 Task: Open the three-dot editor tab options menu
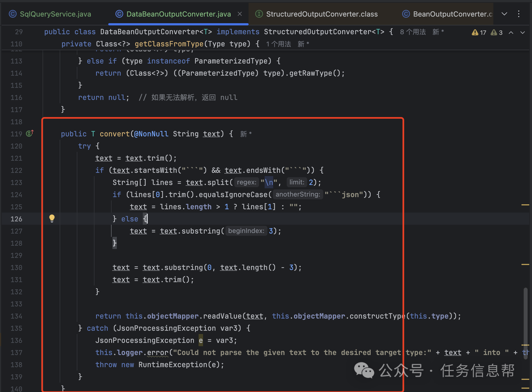coord(519,14)
